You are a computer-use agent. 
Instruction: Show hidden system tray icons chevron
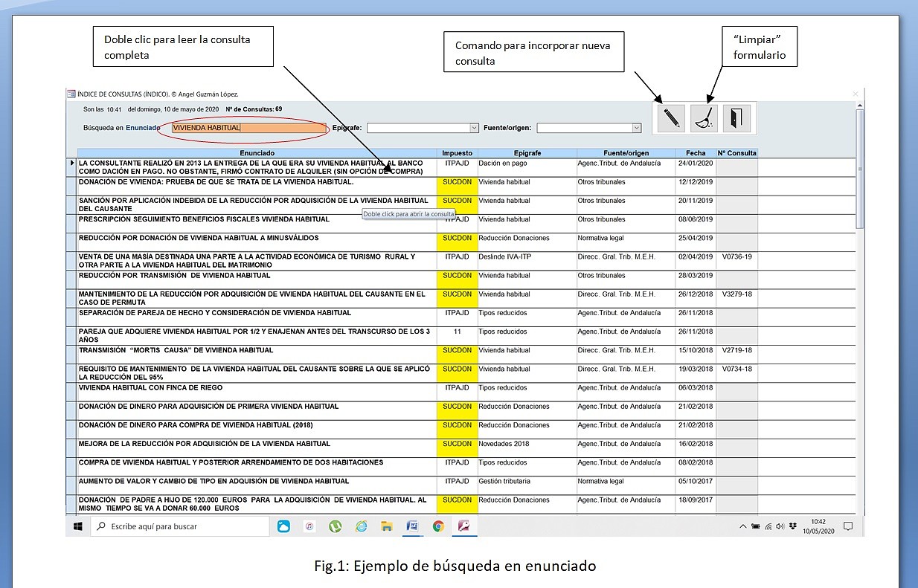point(742,526)
